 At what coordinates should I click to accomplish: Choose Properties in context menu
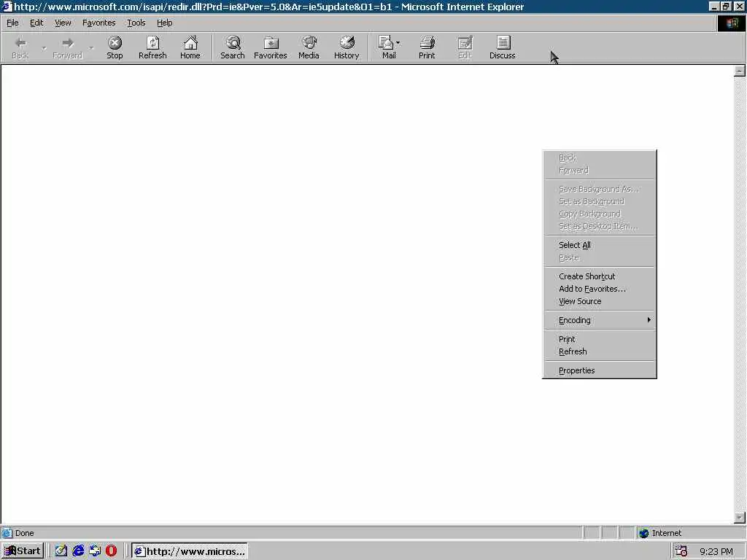pyautogui.click(x=600, y=370)
